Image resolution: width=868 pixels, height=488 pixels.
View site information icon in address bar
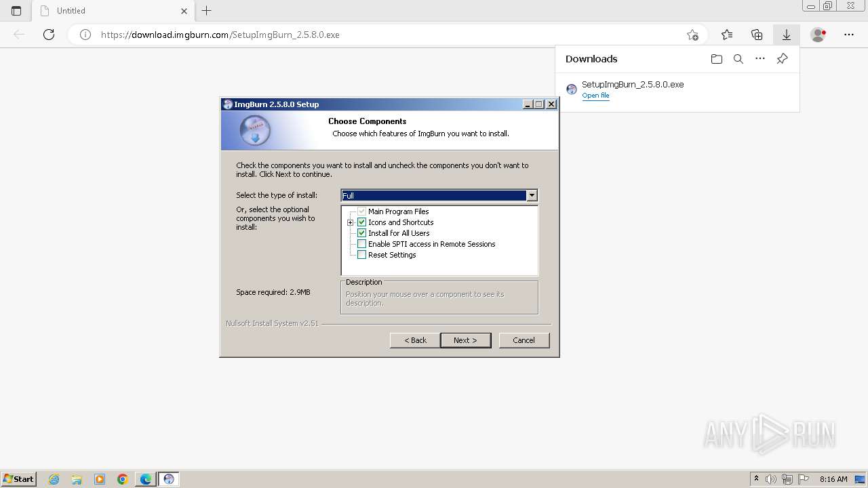click(x=85, y=35)
